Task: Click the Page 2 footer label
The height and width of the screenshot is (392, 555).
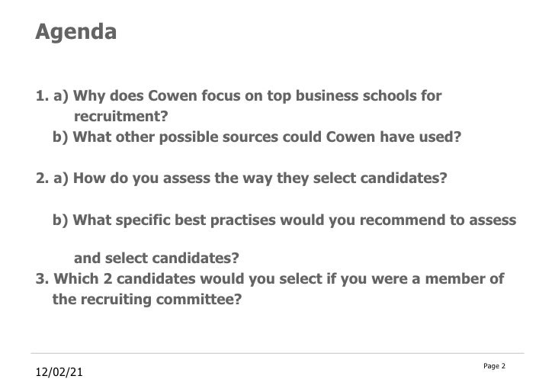Action: (495, 366)
